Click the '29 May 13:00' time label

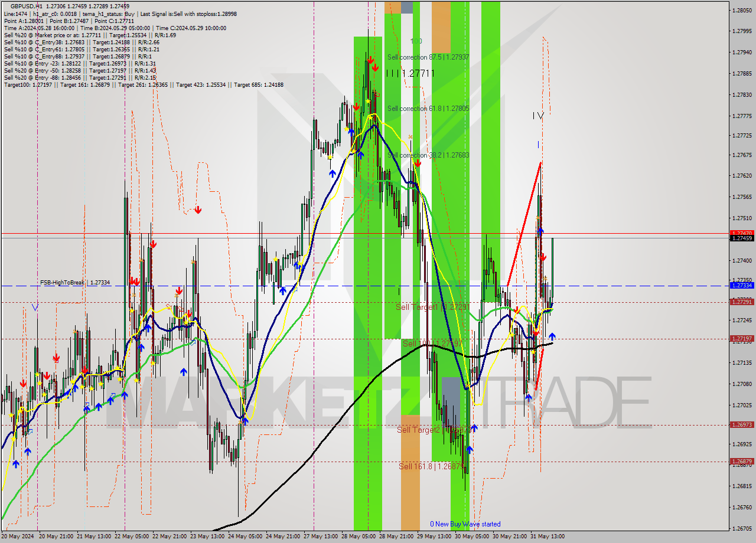[x=433, y=537]
